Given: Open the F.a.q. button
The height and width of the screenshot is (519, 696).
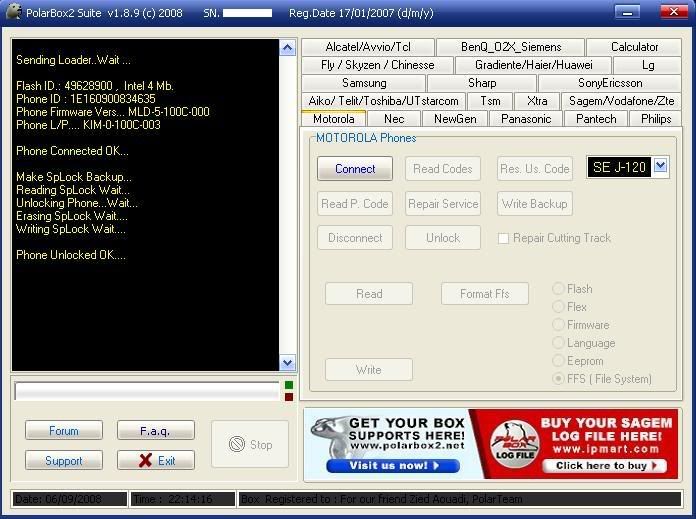Looking at the screenshot, I should [x=156, y=430].
